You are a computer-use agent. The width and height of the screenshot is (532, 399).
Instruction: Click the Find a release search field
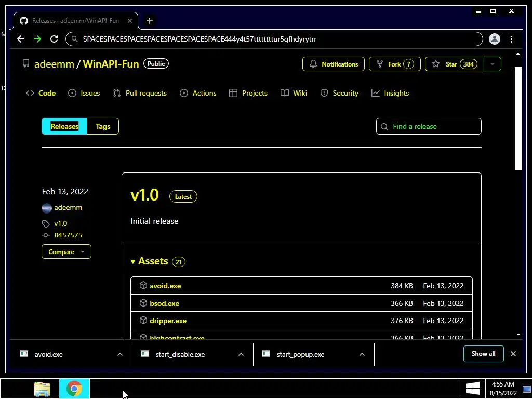(429, 126)
